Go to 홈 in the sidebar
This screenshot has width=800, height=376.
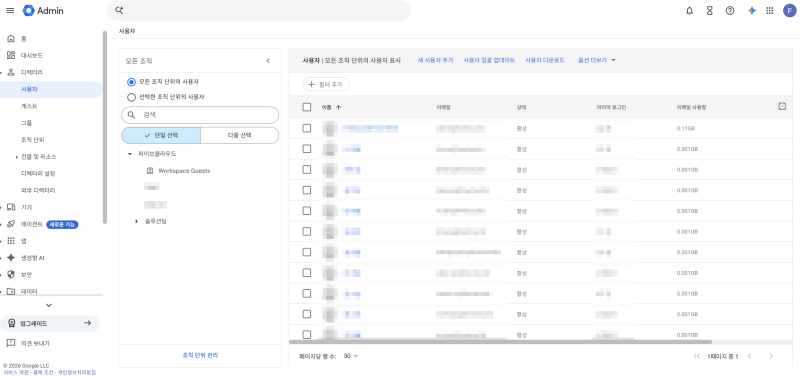tap(23, 39)
